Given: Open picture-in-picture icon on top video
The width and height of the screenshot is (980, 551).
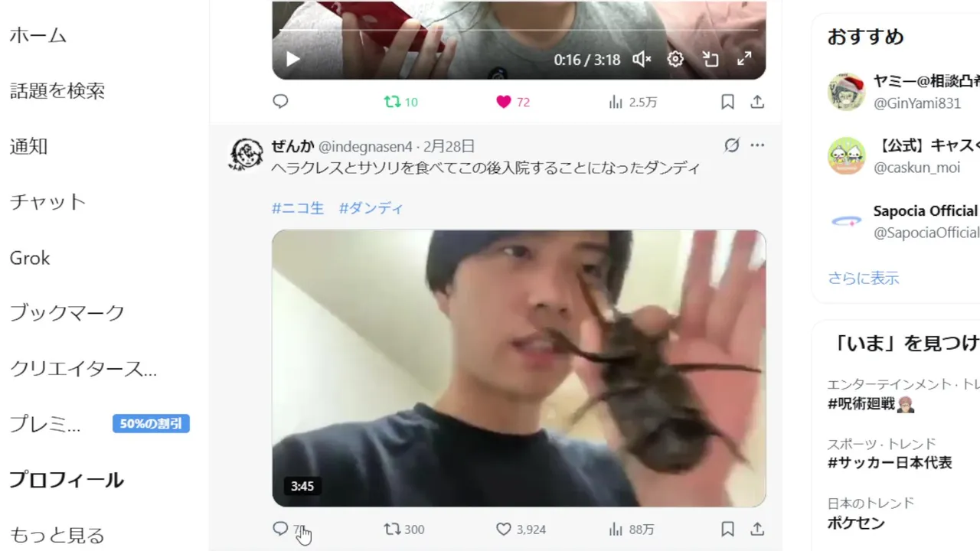Looking at the screenshot, I should pos(710,59).
